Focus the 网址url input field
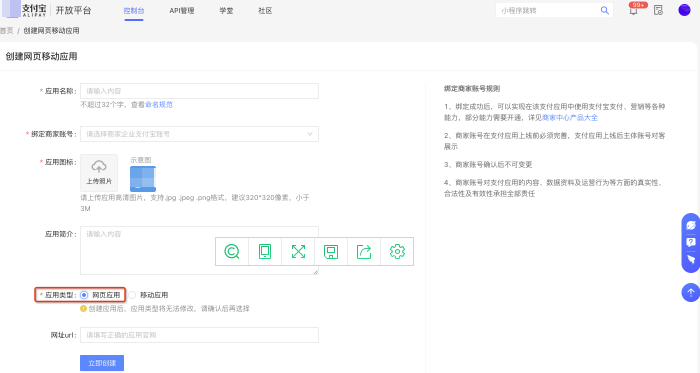 pyautogui.click(x=199, y=335)
